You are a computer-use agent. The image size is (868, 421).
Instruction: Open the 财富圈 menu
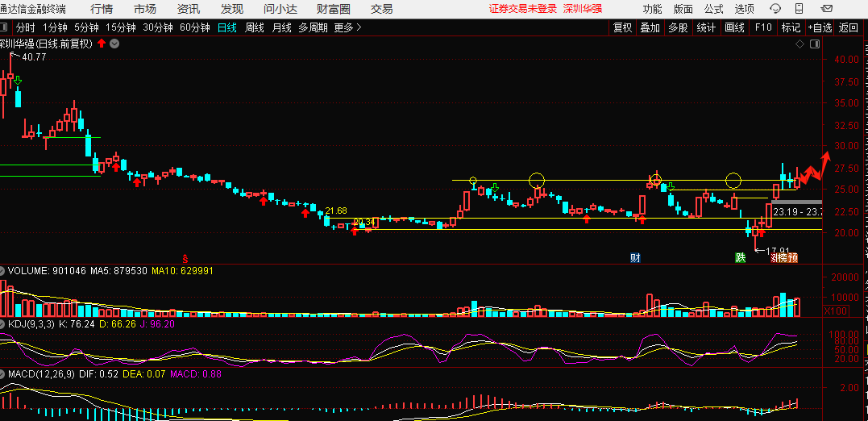pos(333,9)
